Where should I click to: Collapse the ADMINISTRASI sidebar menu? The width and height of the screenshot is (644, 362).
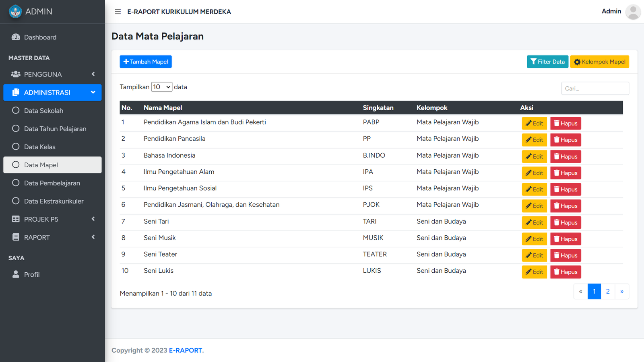click(52, 93)
